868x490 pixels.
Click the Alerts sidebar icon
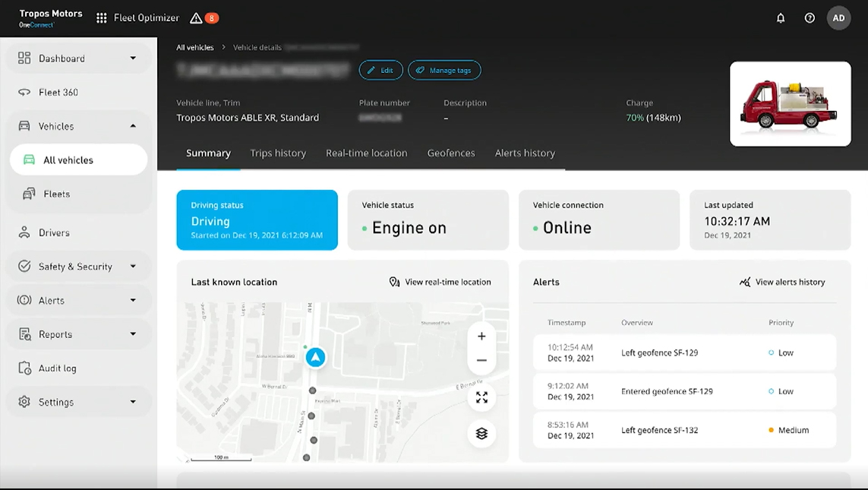[24, 300]
